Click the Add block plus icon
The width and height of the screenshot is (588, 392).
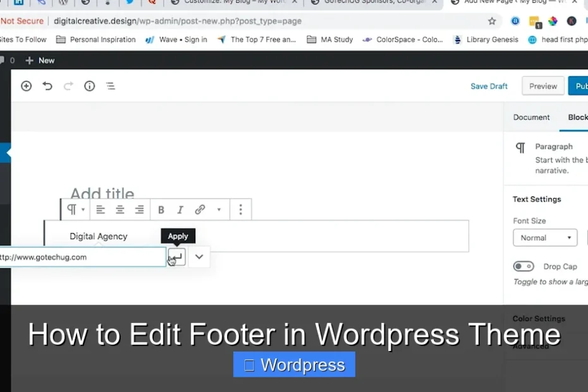[x=27, y=86]
